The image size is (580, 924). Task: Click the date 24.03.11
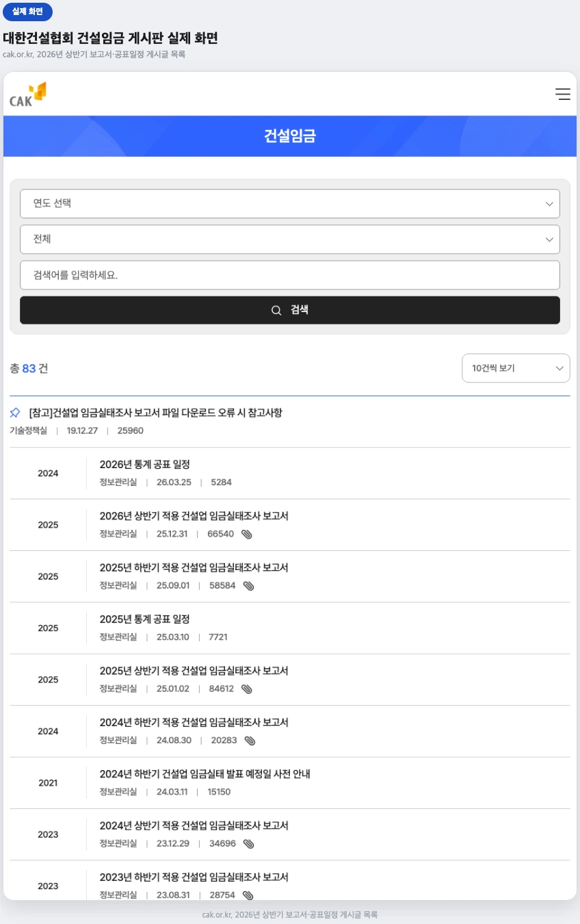172,792
